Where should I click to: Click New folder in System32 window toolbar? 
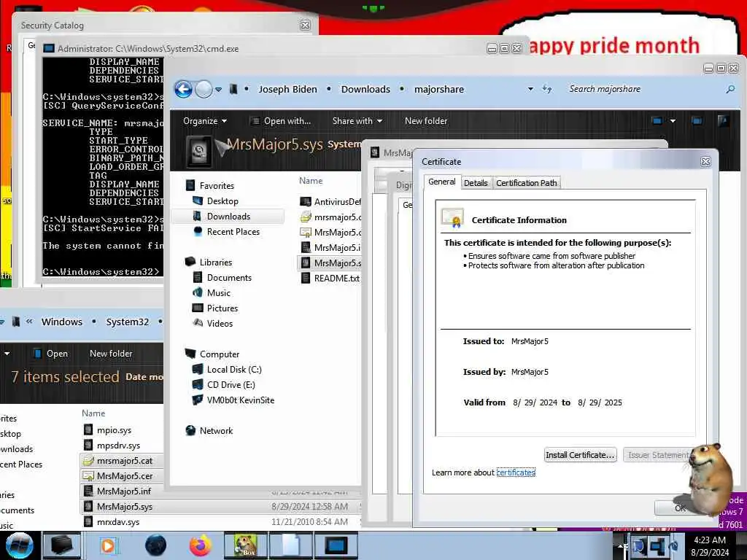click(x=111, y=354)
